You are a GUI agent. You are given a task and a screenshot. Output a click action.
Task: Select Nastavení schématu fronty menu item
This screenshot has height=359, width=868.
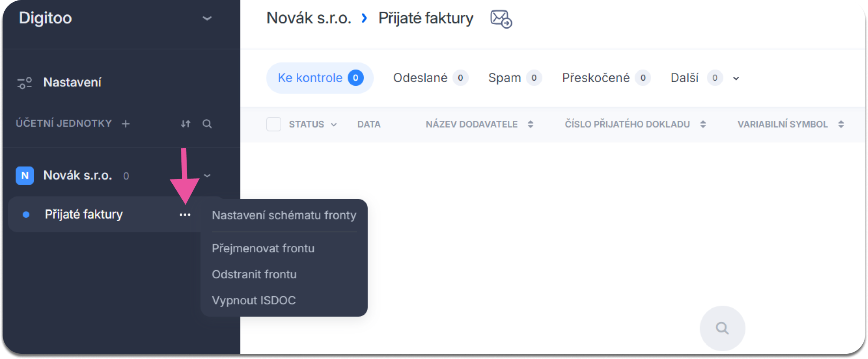pos(284,215)
